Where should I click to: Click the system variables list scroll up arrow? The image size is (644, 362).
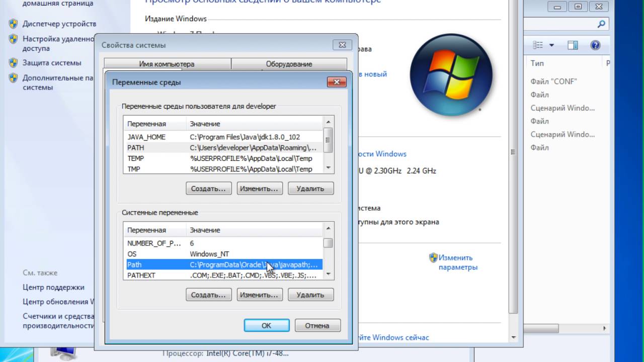tap(328, 228)
